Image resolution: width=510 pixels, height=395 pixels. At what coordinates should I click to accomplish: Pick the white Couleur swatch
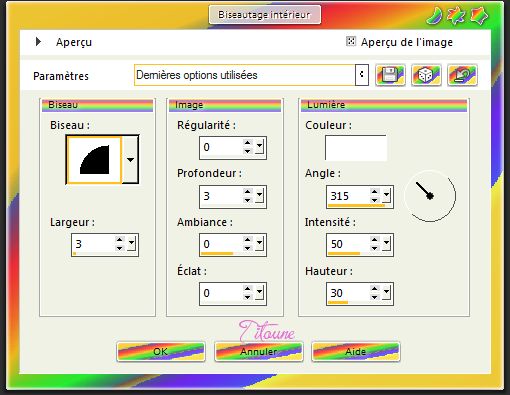(x=356, y=148)
